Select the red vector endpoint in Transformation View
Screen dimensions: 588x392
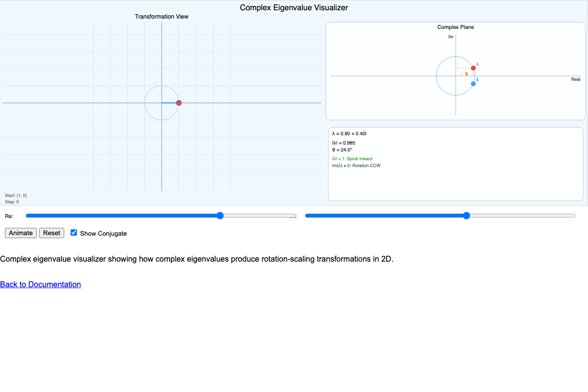coord(179,103)
